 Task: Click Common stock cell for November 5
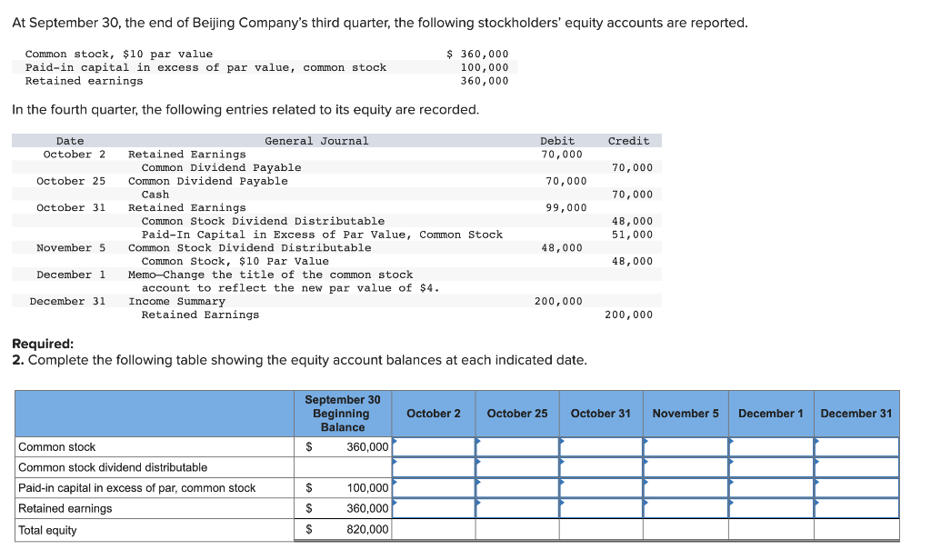pyautogui.click(x=686, y=446)
